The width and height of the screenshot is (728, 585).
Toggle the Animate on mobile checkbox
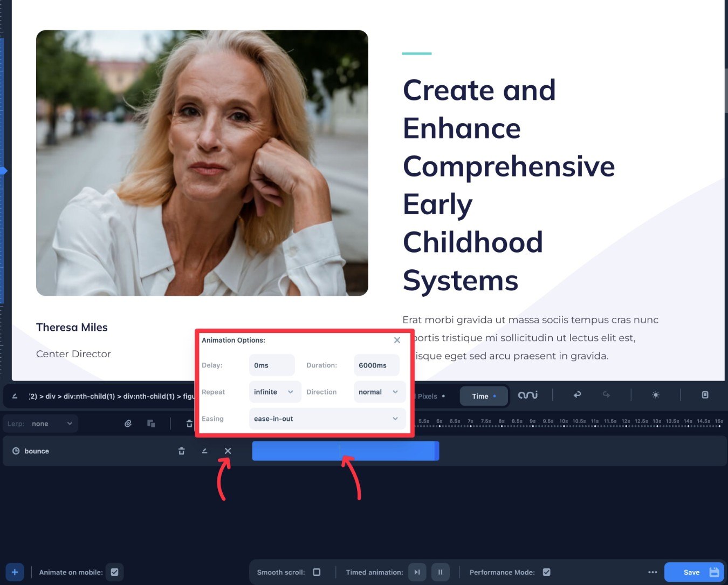[x=114, y=572]
